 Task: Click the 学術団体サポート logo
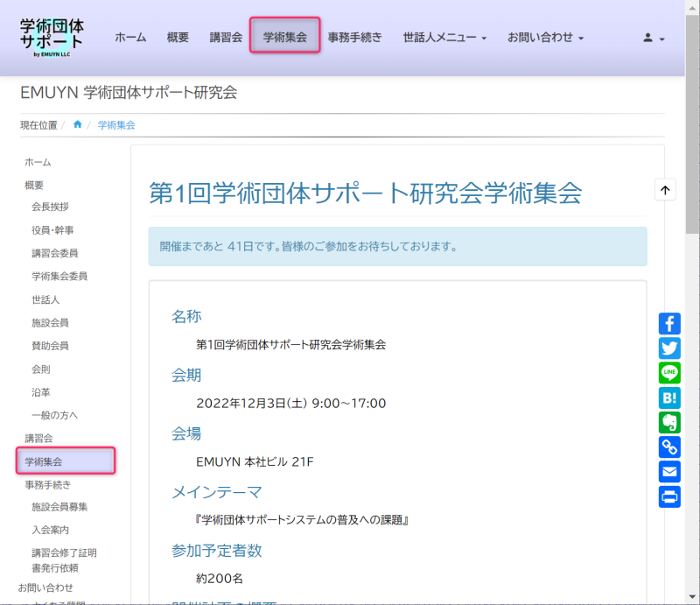click(x=52, y=36)
